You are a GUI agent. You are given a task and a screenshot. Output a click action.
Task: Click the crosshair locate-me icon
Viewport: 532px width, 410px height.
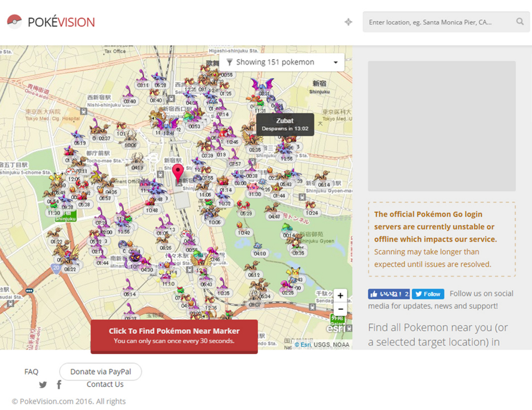point(349,22)
